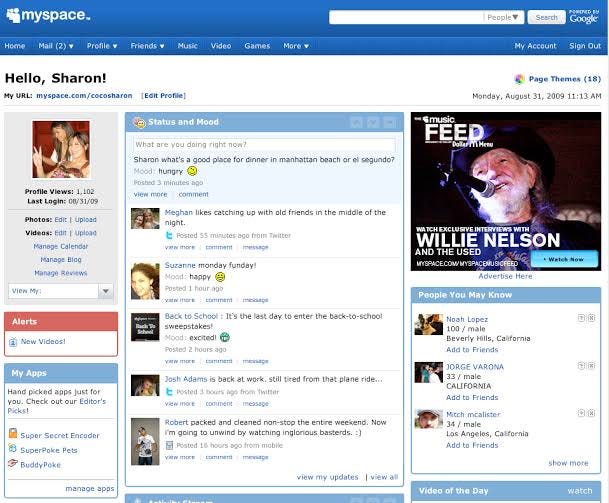Minimize the Status and Mood module

point(390,122)
